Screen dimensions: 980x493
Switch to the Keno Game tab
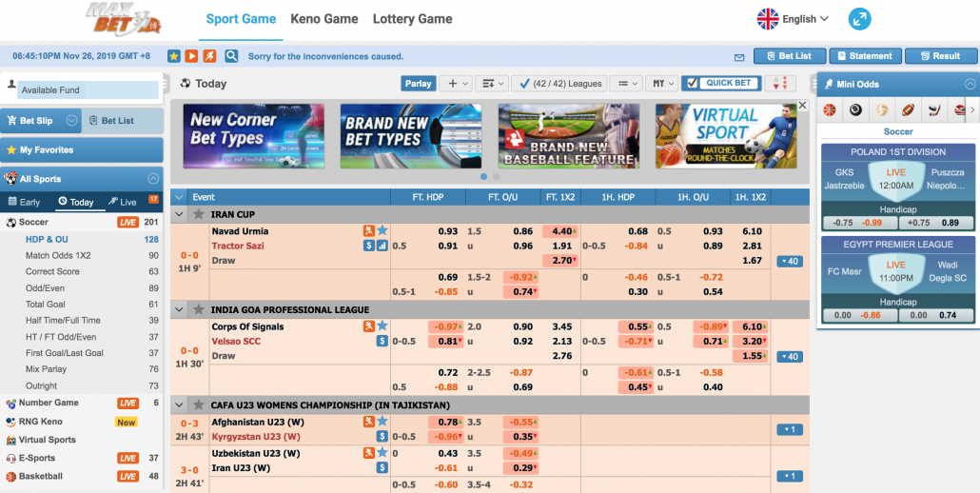324,19
